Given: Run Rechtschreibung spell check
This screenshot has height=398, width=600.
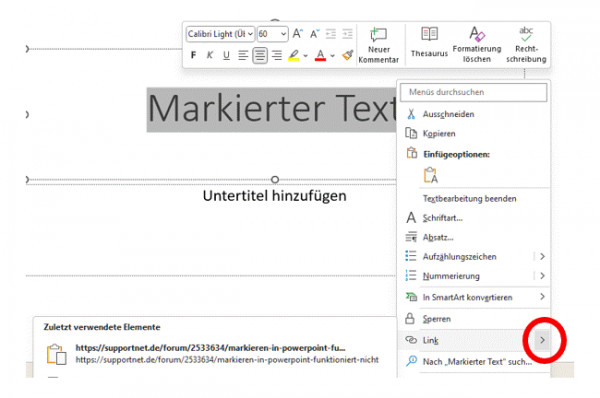Looking at the screenshot, I should pos(526,44).
